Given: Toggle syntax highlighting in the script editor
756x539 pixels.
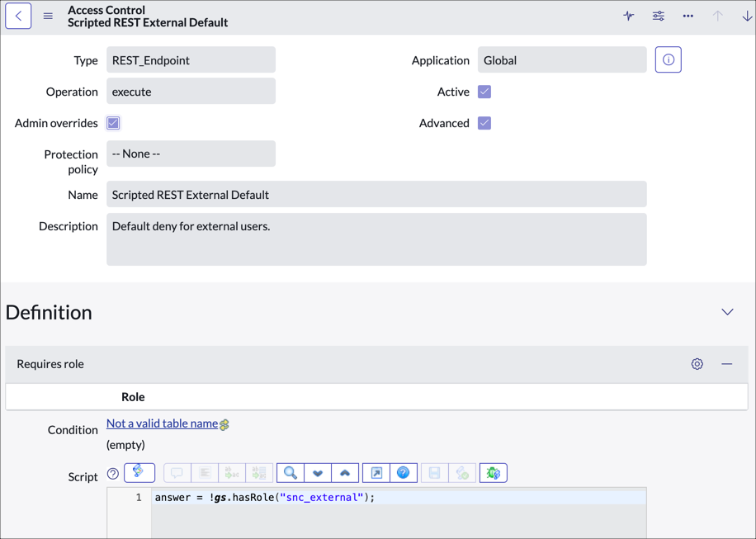Looking at the screenshot, I should pos(139,472).
